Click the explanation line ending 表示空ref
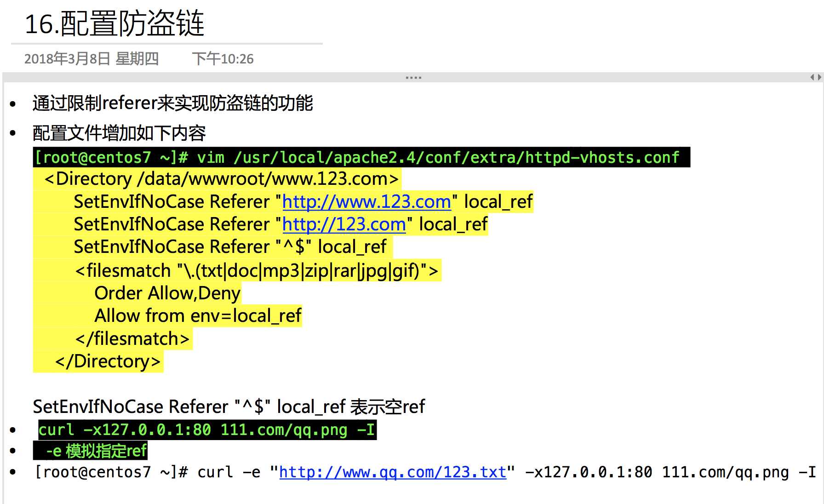824x504 pixels. click(x=229, y=407)
